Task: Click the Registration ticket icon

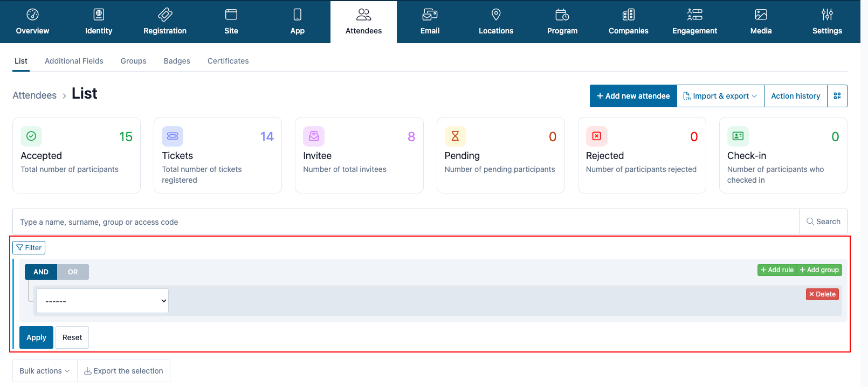Action: 165,15
